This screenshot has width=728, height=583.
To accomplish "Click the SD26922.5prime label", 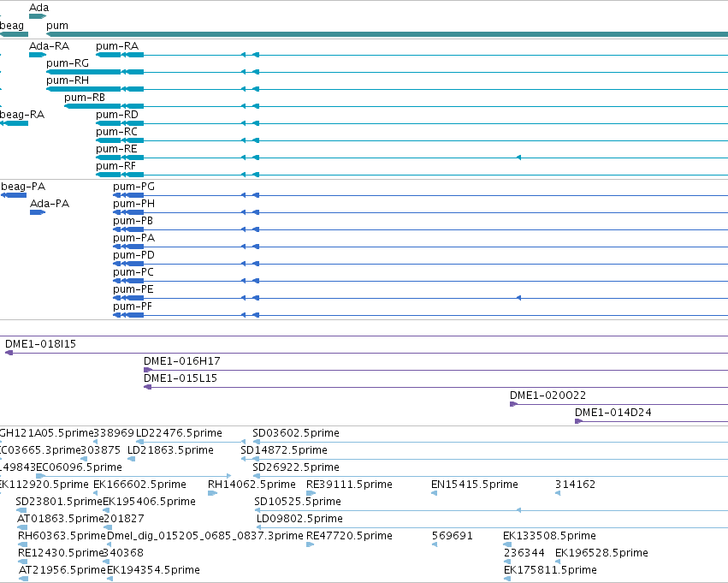I will [296, 467].
